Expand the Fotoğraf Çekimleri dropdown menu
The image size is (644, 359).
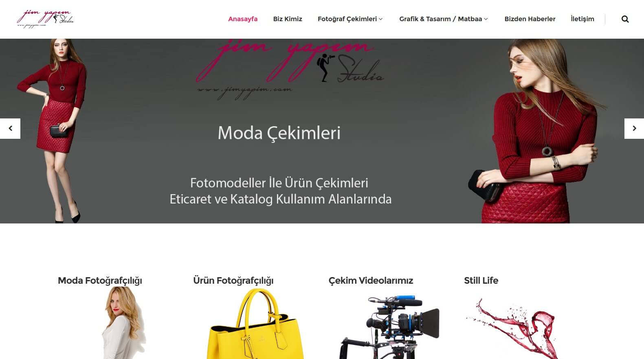point(350,19)
